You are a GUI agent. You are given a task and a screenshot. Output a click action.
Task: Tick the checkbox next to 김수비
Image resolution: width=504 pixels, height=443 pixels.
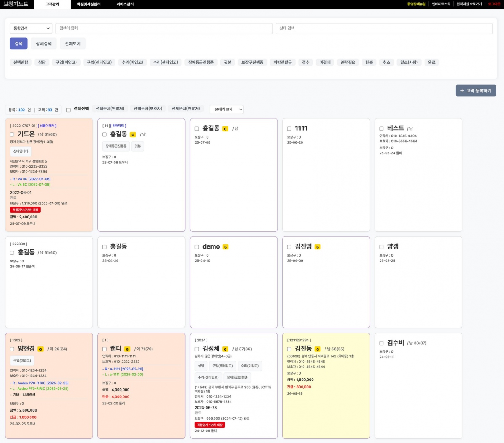tap(381, 343)
